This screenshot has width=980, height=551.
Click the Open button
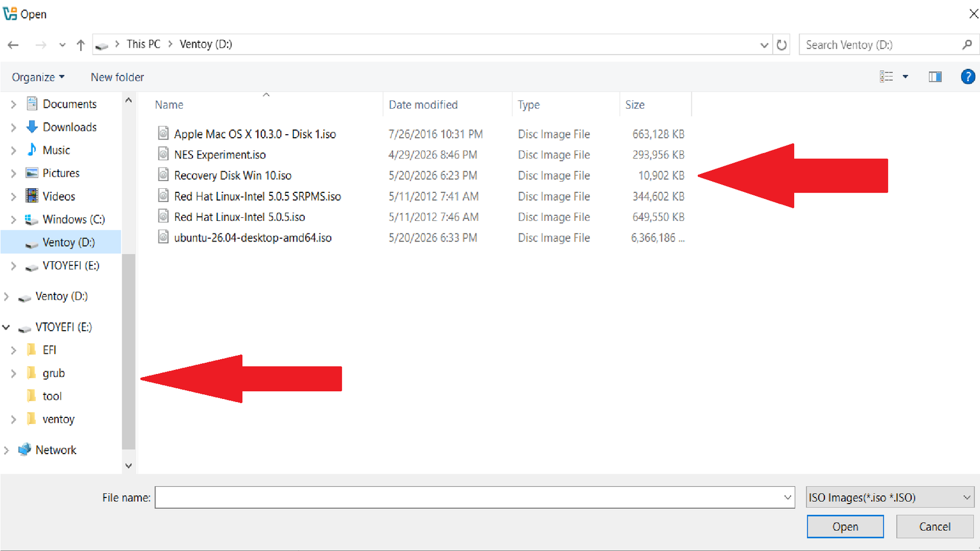(845, 527)
